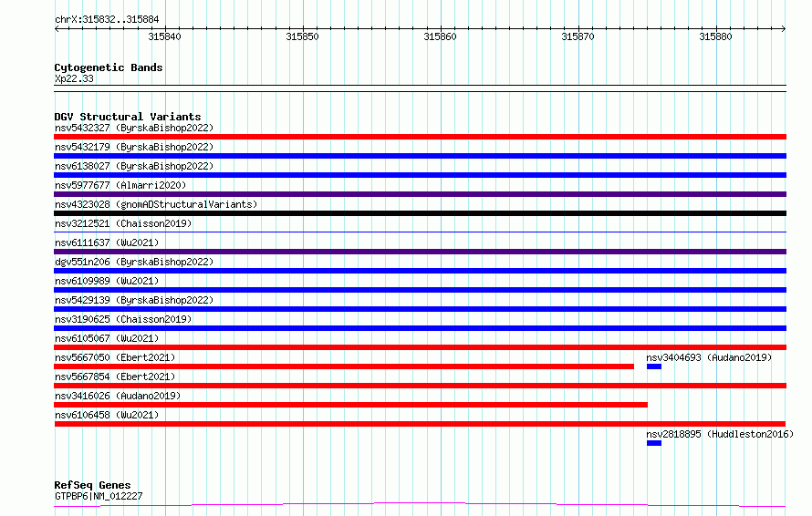Click the nsv6105067 (Wu2021) label
The image size is (812, 516).
pyautogui.click(x=107, y=338)
